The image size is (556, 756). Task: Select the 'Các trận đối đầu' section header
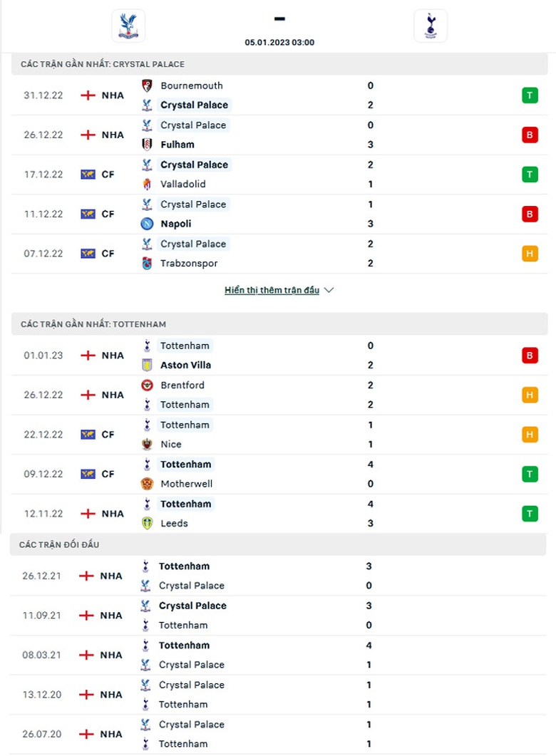(x=60, y=545)
